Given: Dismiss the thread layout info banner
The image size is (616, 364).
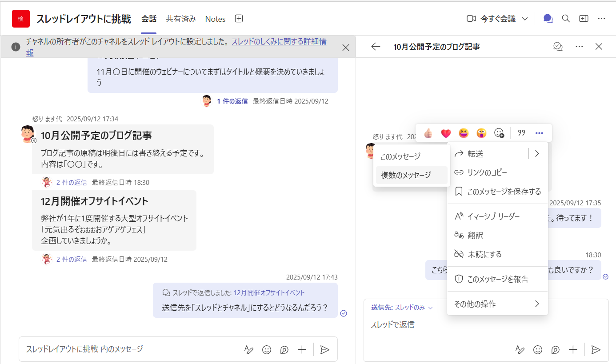Looking at the screenshot, I should point(345,48).
